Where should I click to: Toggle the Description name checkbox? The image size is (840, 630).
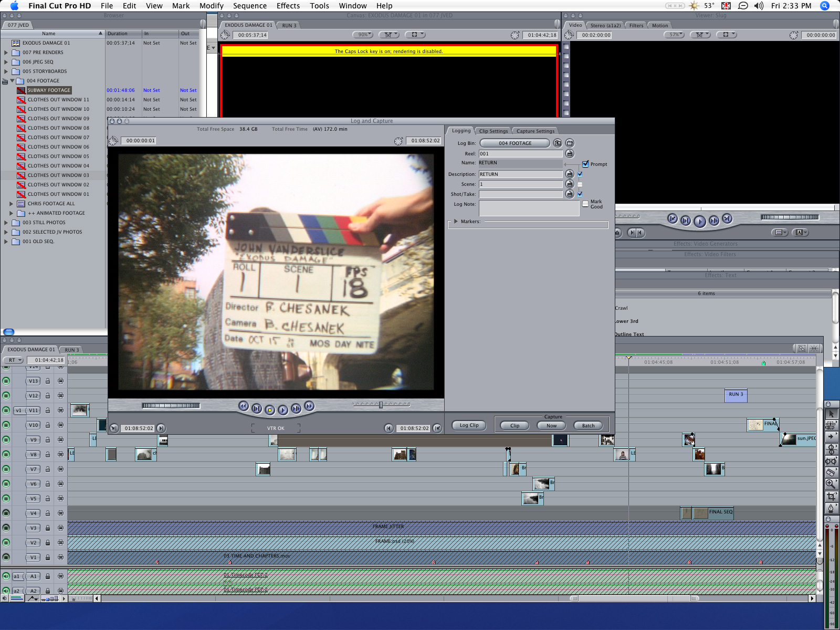[580, 174]
